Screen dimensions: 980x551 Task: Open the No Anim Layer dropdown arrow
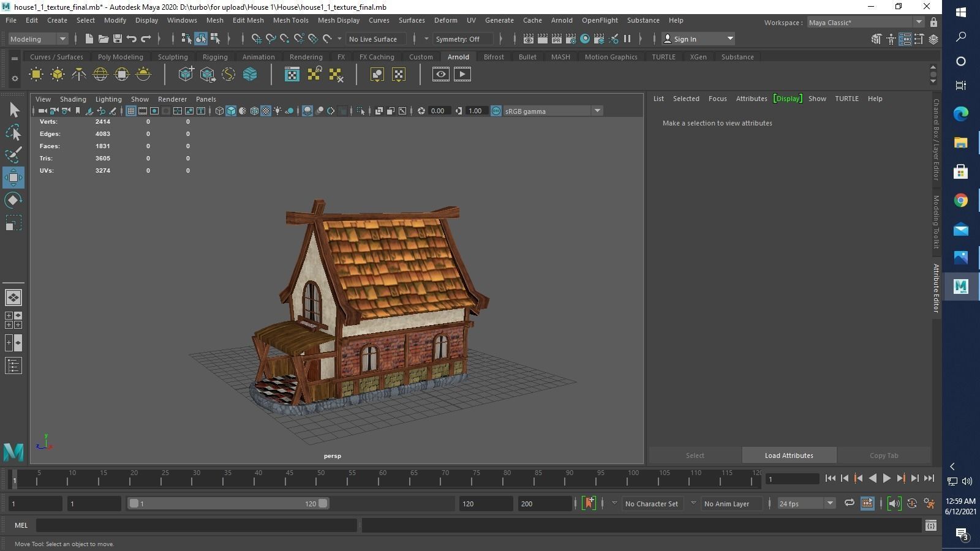693,503
